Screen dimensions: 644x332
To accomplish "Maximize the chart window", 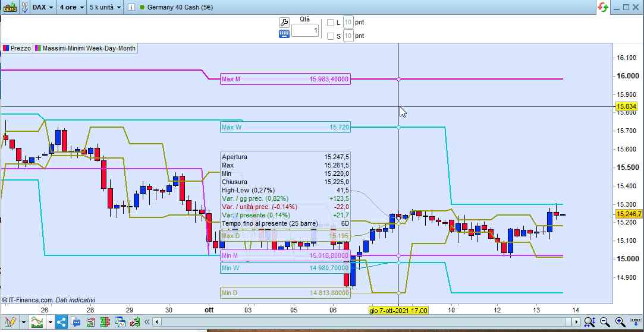I will [x=626, y=7].
